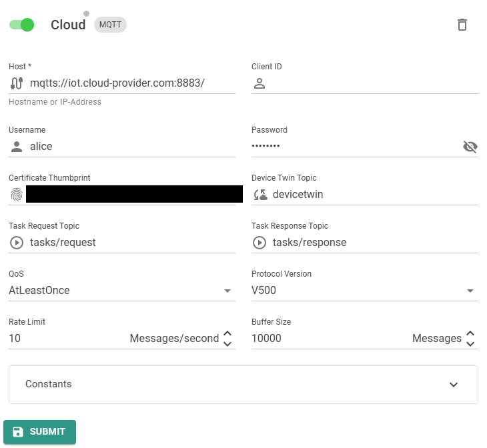Click into the Client ID field
The image size is (487, 448).
370,83
